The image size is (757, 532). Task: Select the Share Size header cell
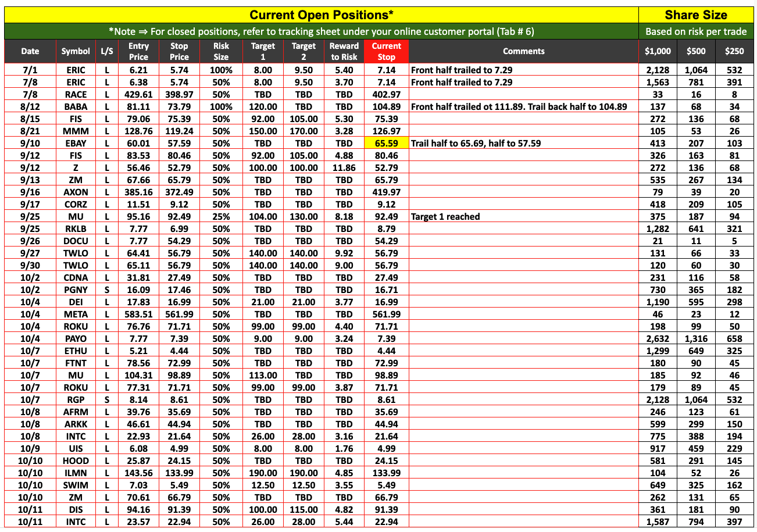click(x=696, y=15)
